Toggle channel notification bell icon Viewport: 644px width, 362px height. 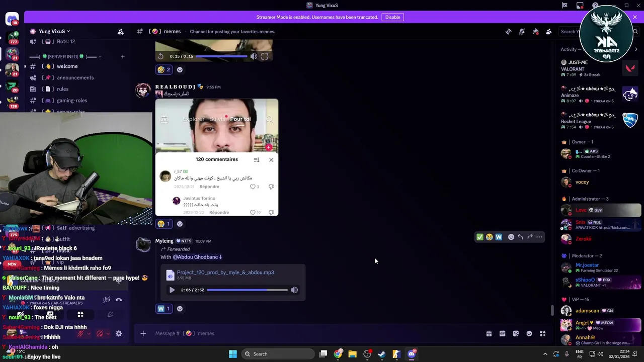(522, 31)
